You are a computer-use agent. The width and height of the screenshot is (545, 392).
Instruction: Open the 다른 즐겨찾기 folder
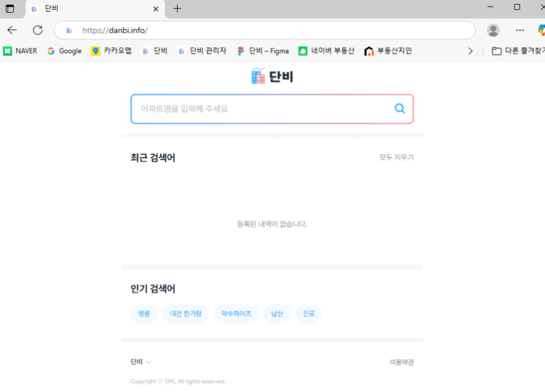click(x=518, y=51)
